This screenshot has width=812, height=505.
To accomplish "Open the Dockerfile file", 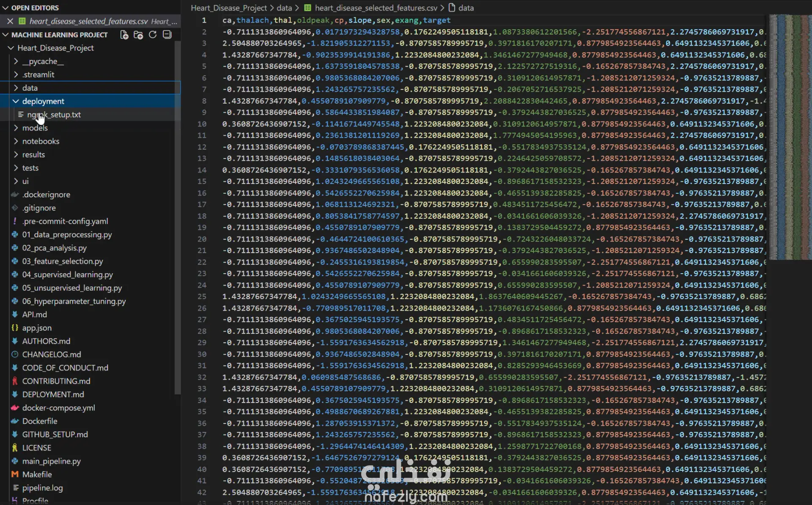I will point(40,421).
